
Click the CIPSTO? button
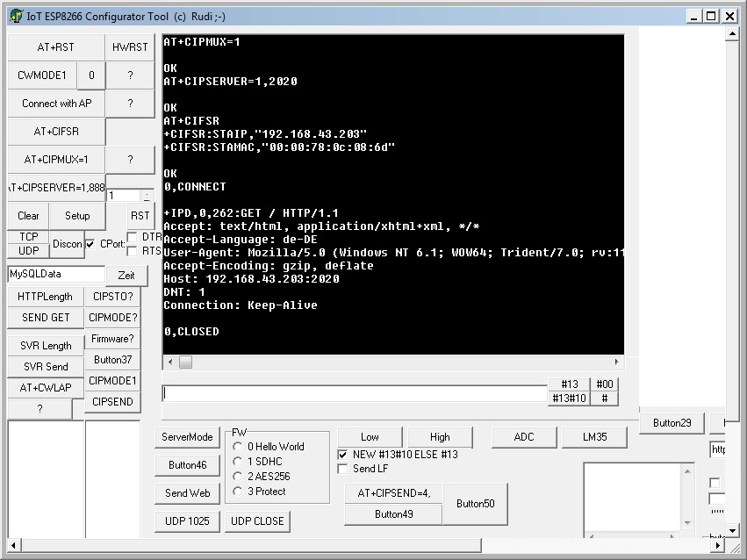[113, 297]
